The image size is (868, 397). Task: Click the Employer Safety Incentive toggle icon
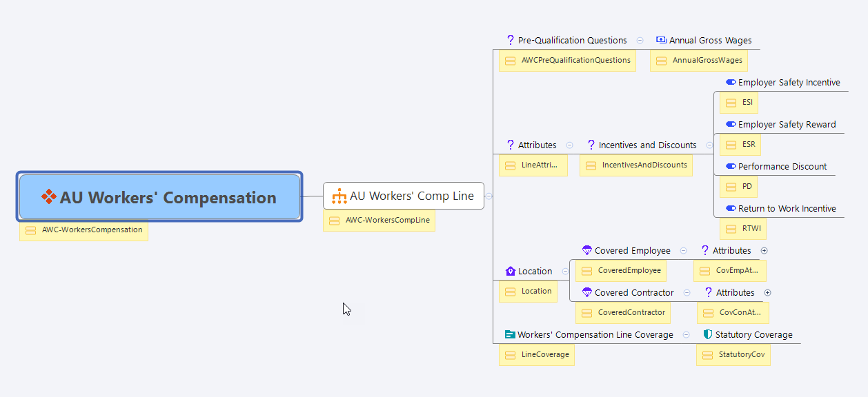(731, 83)
